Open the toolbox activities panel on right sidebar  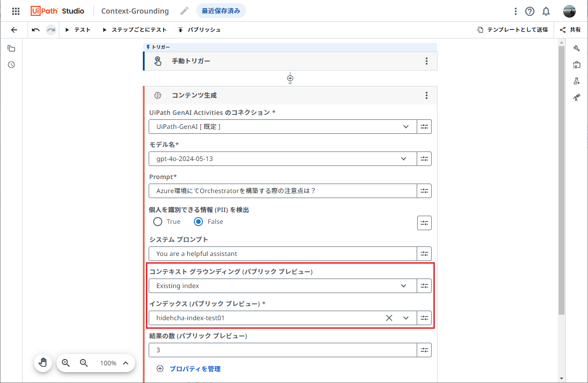pos(577,65)
